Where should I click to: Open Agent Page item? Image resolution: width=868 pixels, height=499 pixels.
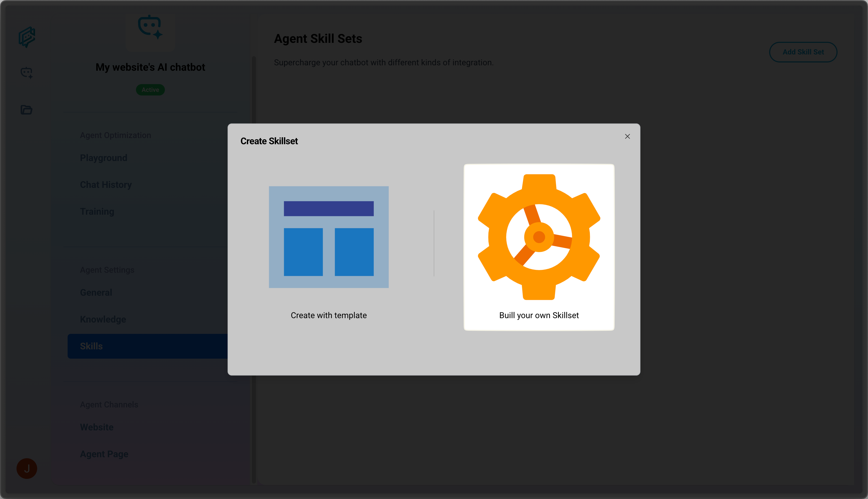pyautogui.click(x=104, y=454)
